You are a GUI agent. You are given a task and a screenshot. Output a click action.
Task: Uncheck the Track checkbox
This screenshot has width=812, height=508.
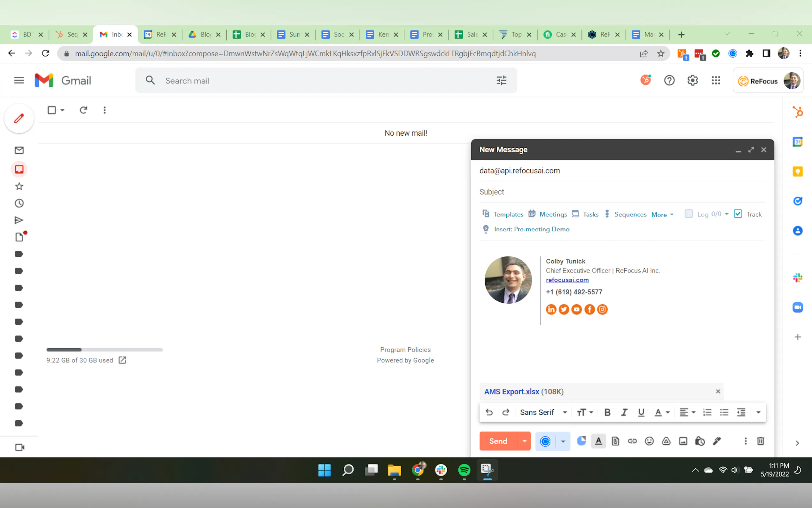coord(738,214)
